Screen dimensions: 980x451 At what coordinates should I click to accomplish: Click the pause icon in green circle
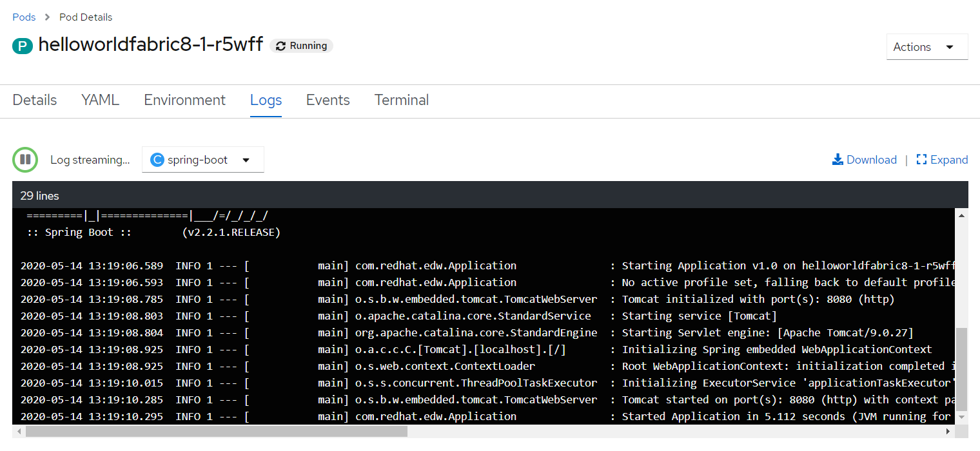[25, 159]
